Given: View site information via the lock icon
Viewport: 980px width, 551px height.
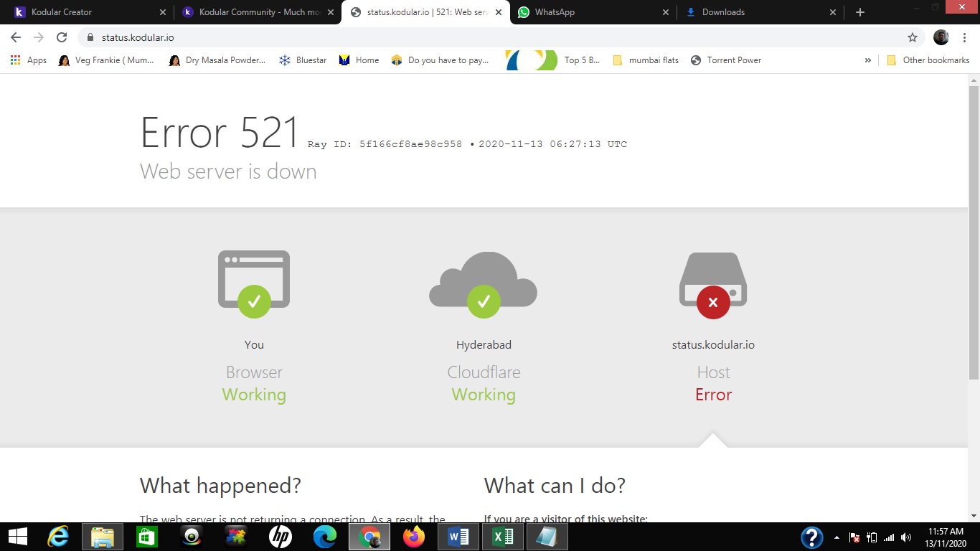Looking at the screenshot, I should pos(90,37).
